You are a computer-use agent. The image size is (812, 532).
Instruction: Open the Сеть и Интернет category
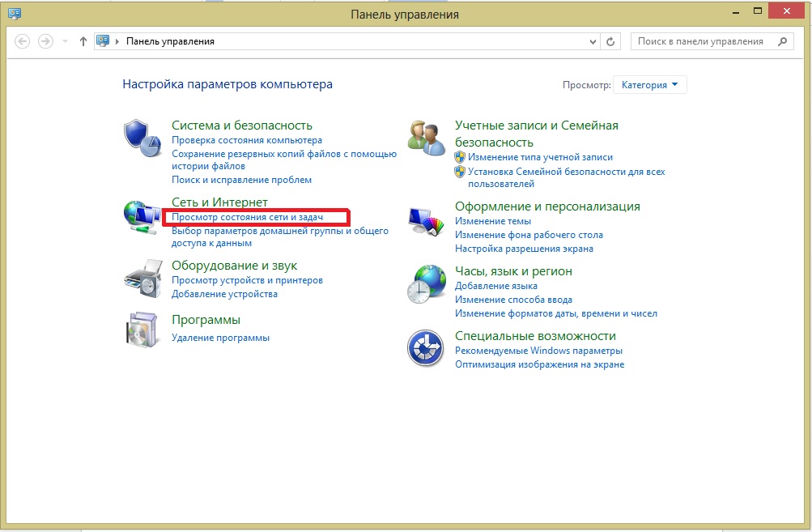[x=219, y=202]
